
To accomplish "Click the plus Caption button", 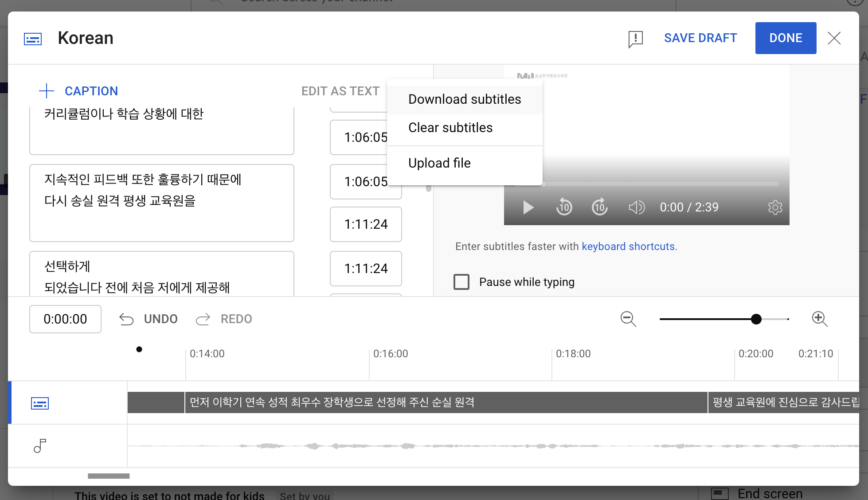I will pos(79,91).
